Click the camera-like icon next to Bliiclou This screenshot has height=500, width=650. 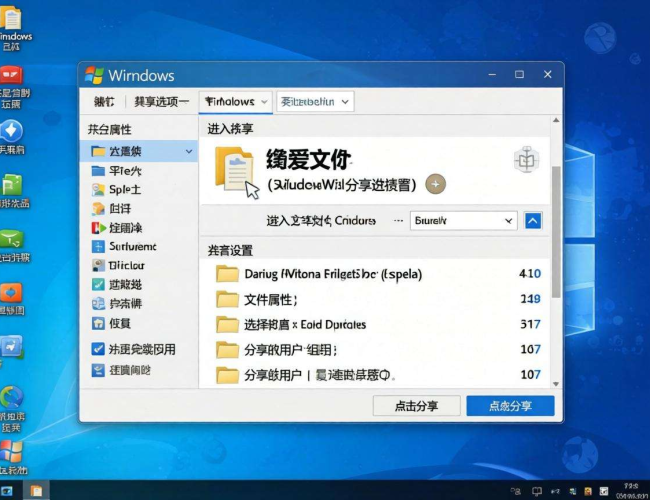98,265
